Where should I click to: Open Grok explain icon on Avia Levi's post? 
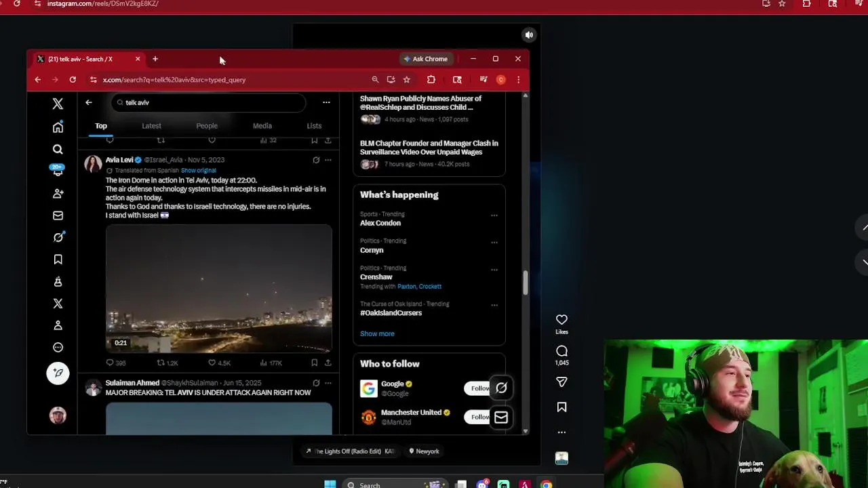pos(316,160)
